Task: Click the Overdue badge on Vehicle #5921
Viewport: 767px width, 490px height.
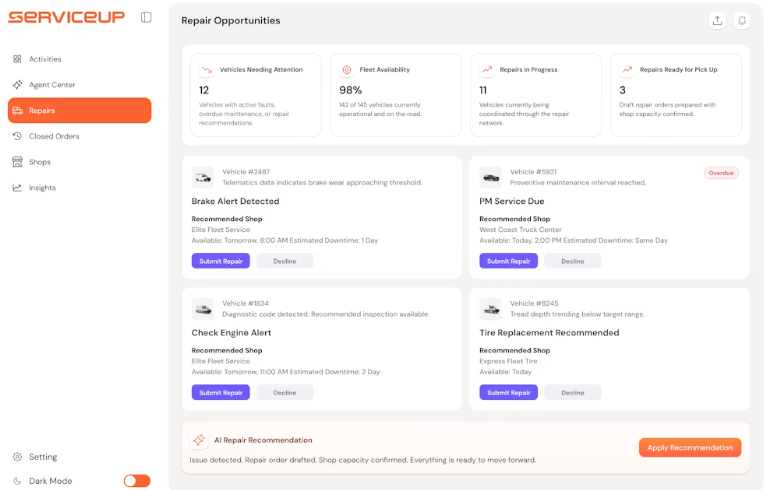Action: (x=721, y=173)
